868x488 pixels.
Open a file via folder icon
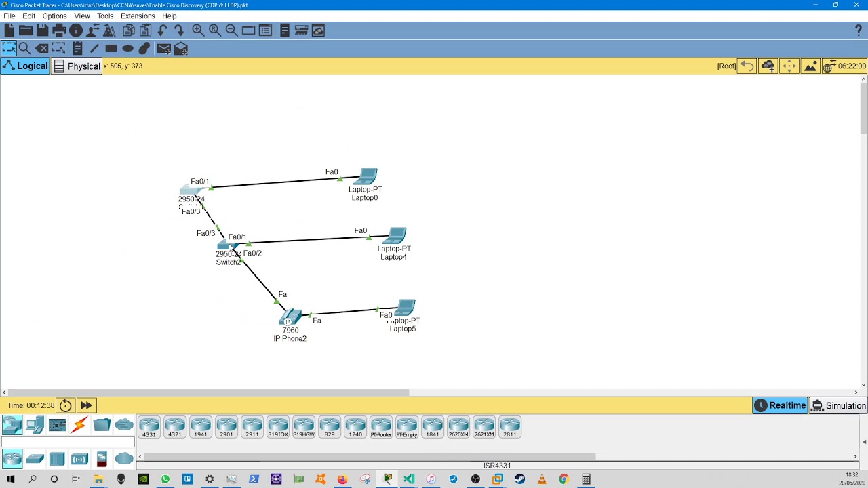[26, 30]
